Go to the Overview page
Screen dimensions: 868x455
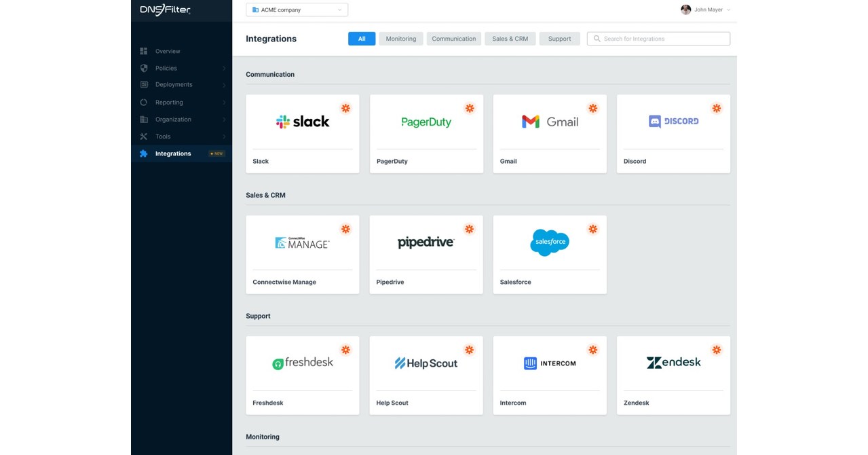pyautogui.click(x=167, y=51)
